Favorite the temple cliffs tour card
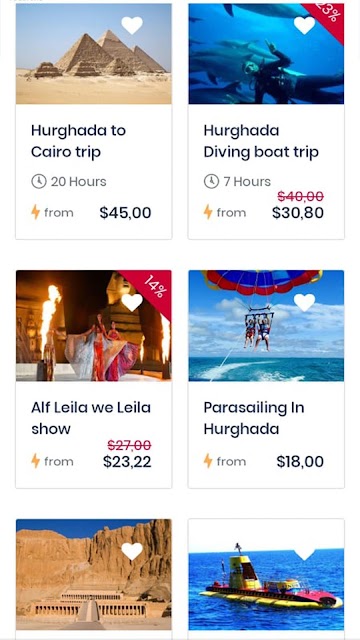The height and width of the screenshot is (640, 360). (x=132, y=551)
